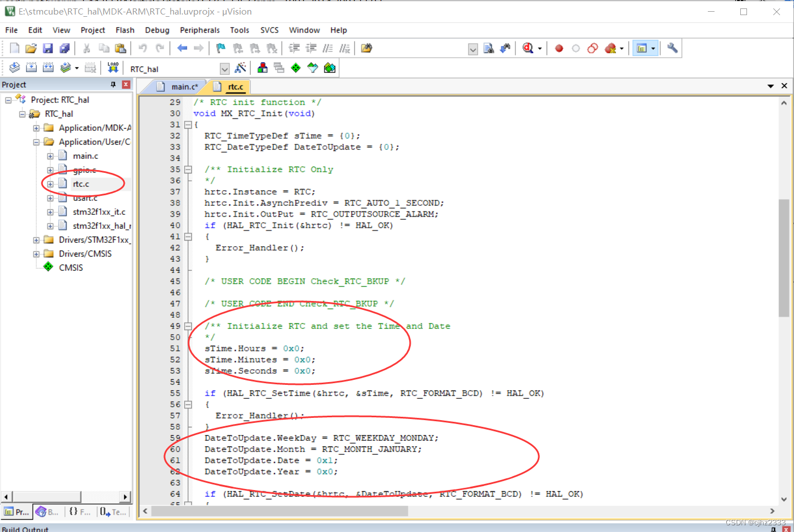Open the Peripherals menu
794x532 pixels.
[200, 30]
